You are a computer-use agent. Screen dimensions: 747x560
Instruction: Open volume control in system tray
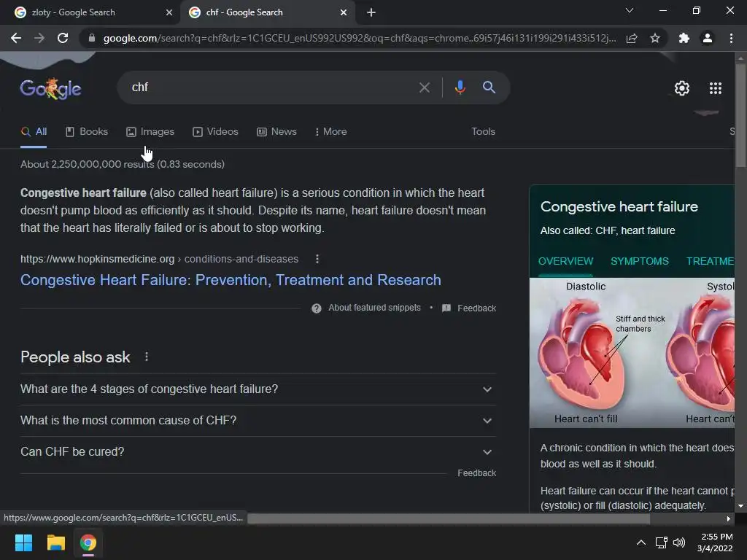point(679,542)
